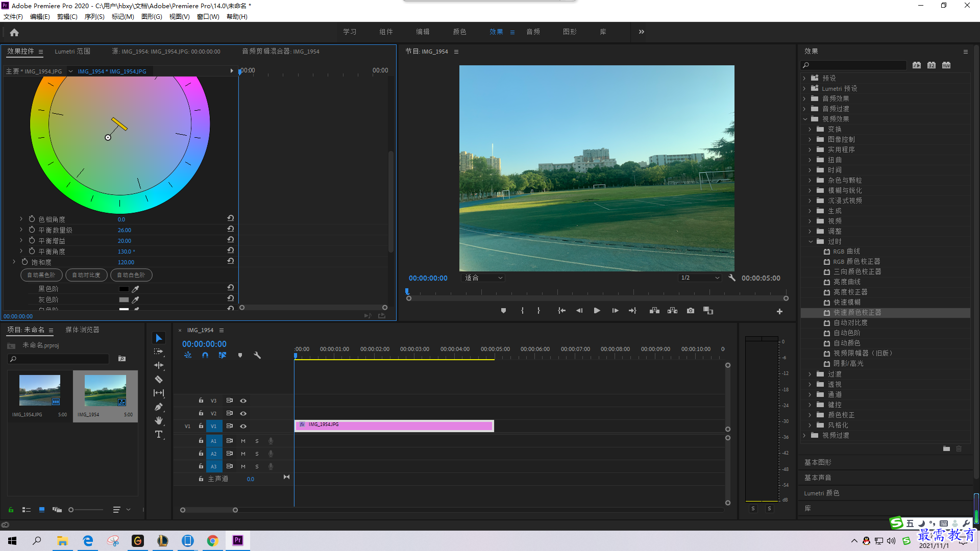Play the program monitor

point(597,311)
